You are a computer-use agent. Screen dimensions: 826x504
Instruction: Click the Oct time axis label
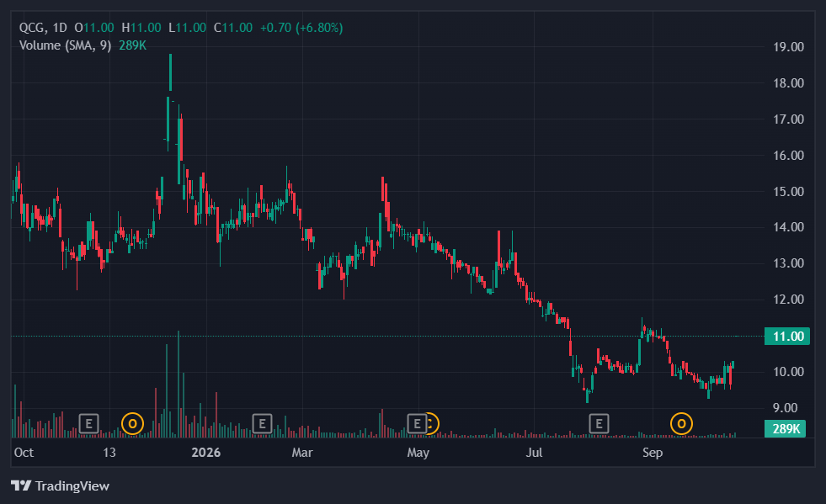click(x=24, y=453)
